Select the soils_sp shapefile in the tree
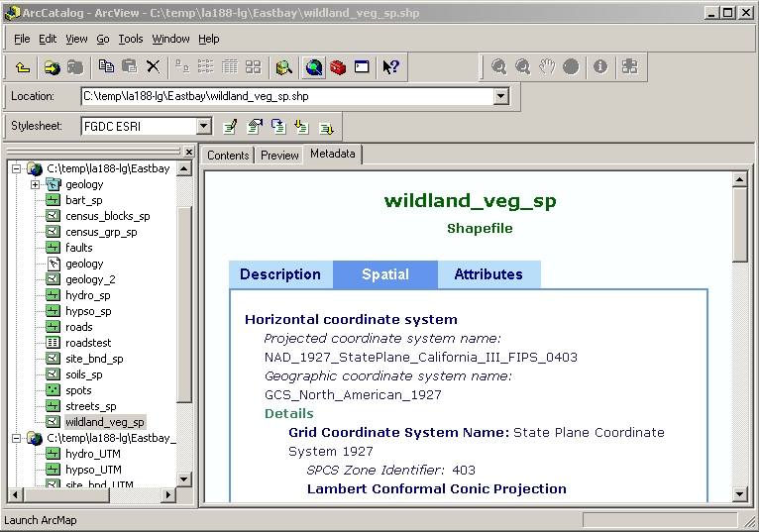The height and width of the screenshot is (532, 759). pyautogui.click(x=84, y=374)
